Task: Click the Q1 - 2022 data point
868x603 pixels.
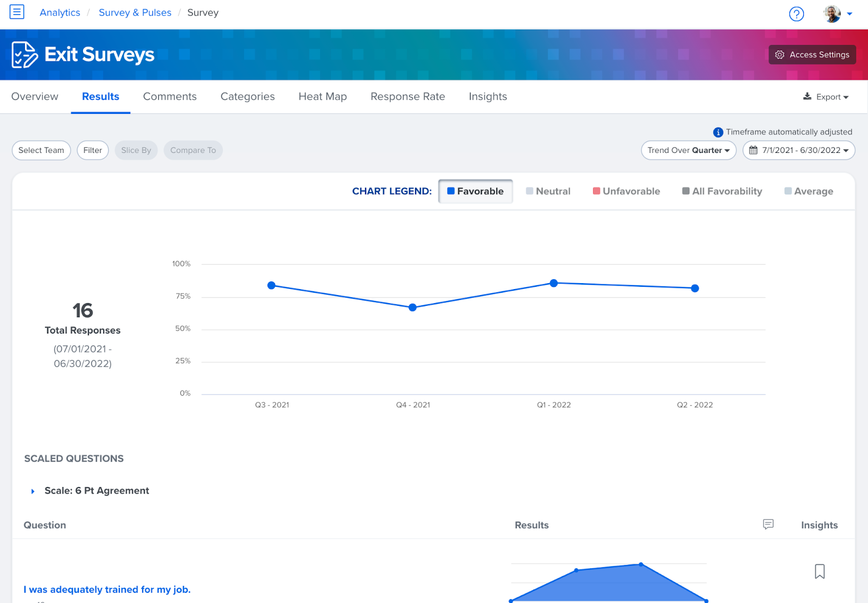Action: pos(554,283)
